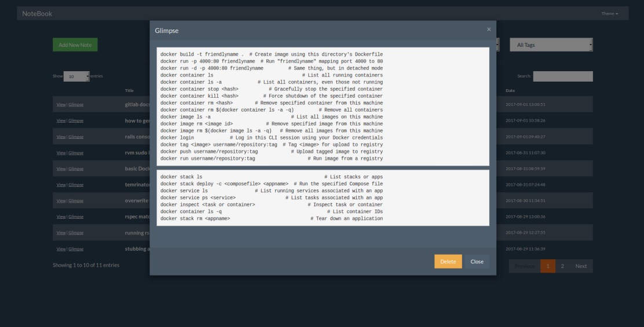
Task: Sort the table by the Title column header
Action: [129, 90]
